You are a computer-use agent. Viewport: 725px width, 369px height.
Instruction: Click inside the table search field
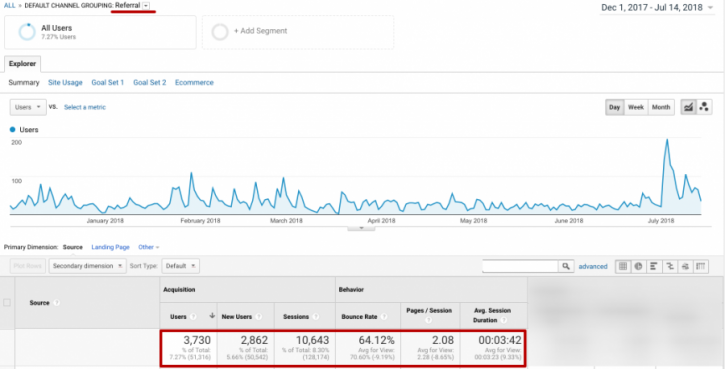[520, 266]
